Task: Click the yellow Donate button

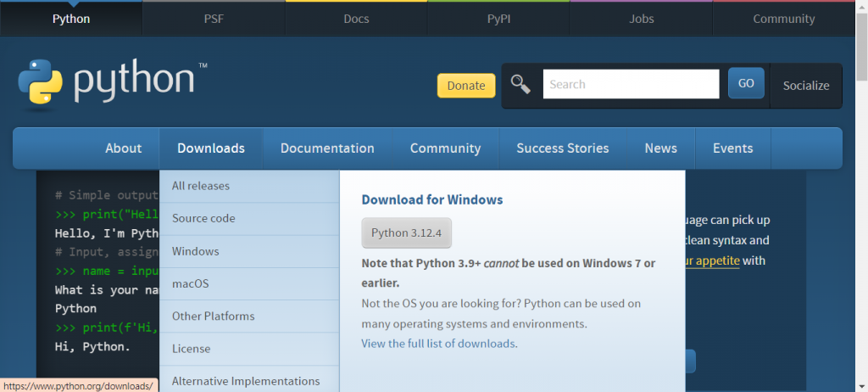Action: tap(466, 85)
